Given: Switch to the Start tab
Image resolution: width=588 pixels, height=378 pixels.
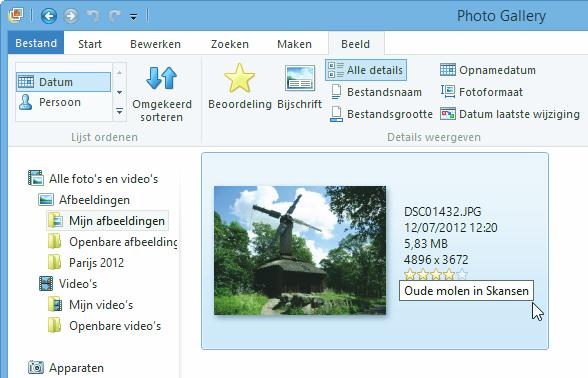Looking at the screenshot, I should pyautogui.click(x=90, y=44).
